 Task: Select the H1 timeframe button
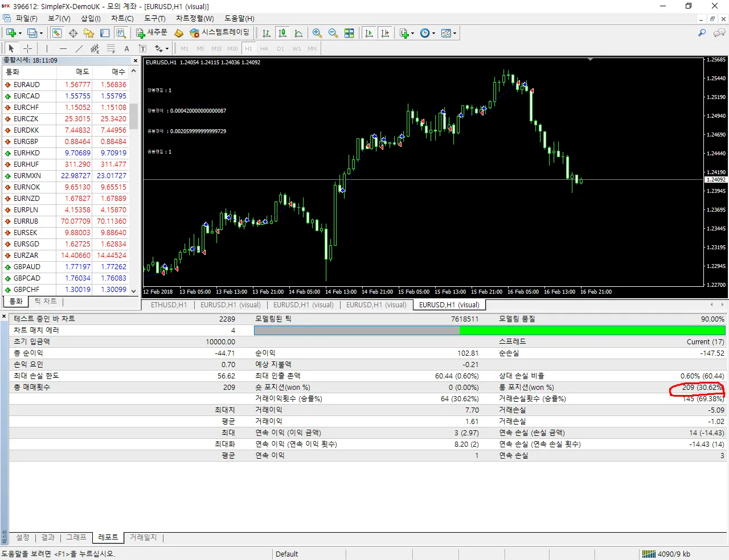[248, 48]
